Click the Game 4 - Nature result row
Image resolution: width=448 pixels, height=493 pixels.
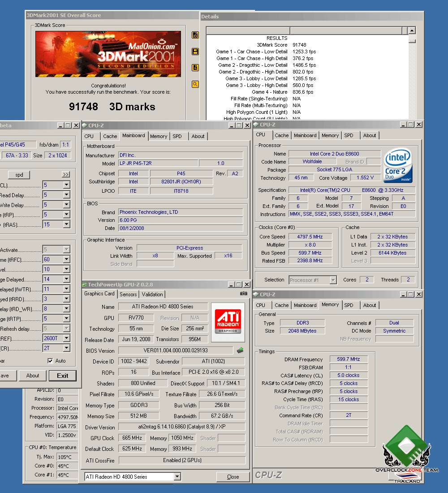282,92
